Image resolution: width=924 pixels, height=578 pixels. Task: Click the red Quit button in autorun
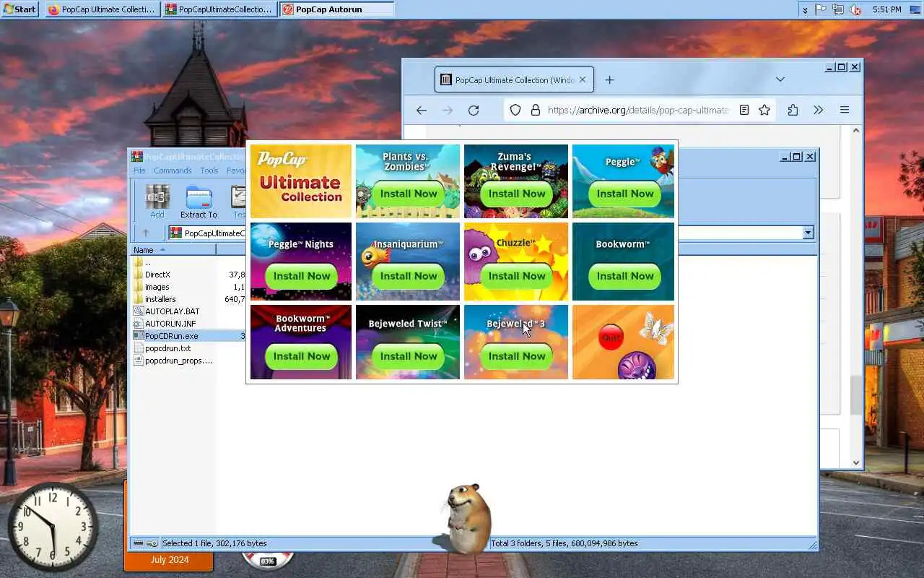(x=611, y=337)
